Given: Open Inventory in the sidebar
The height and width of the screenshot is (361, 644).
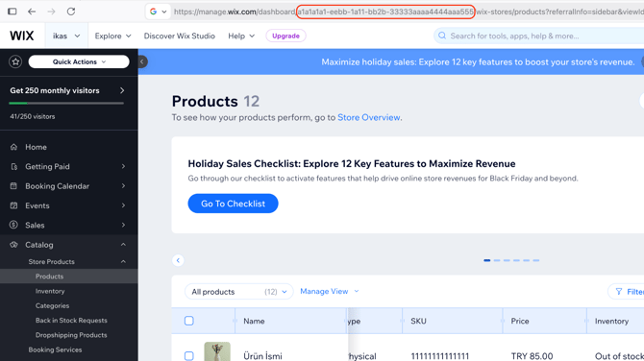Looking at the screenshot, I should point(50,291).
